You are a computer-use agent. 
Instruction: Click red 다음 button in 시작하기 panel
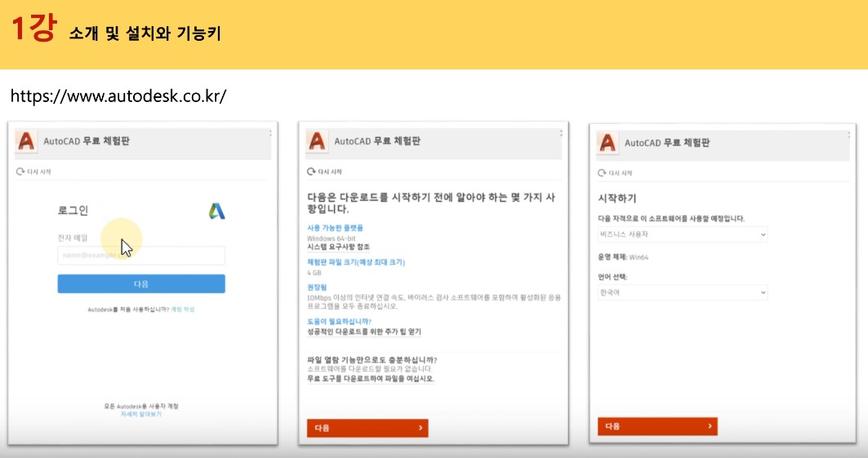tap(657, 426)
